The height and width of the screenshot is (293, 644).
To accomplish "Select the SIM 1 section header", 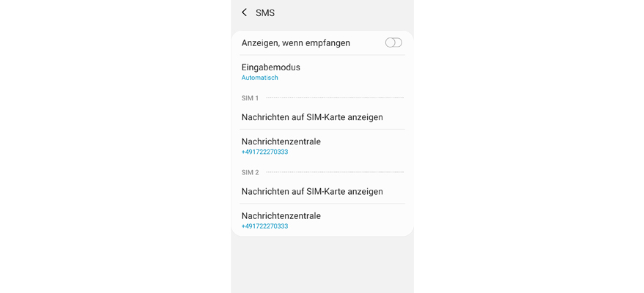I will click(250, 98).
